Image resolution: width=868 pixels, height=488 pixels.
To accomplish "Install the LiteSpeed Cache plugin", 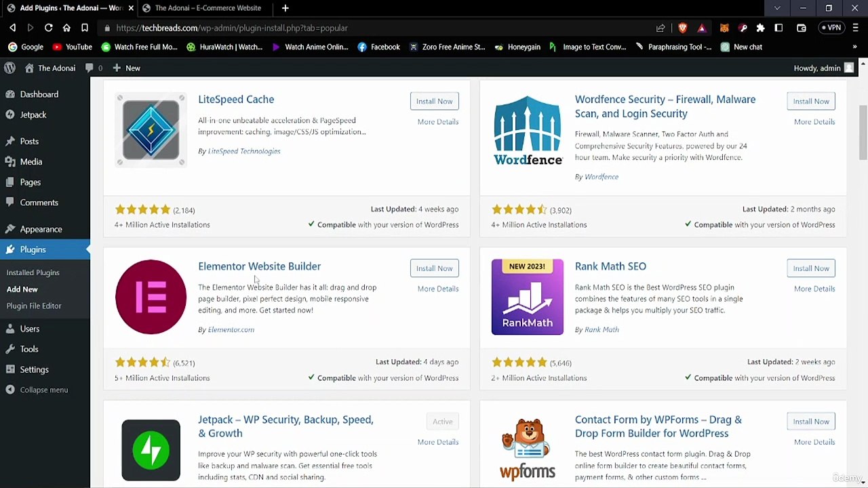I will click(434, 101).
